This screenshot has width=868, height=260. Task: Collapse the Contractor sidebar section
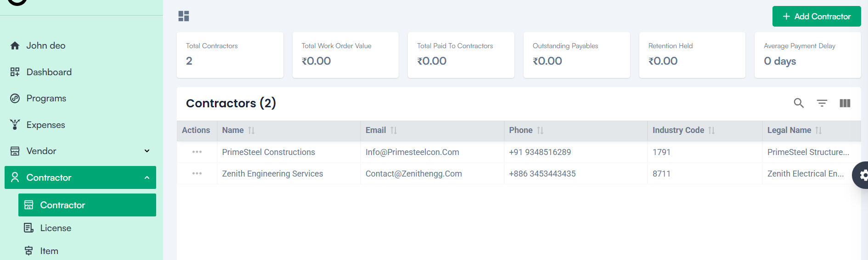[147, 177]
